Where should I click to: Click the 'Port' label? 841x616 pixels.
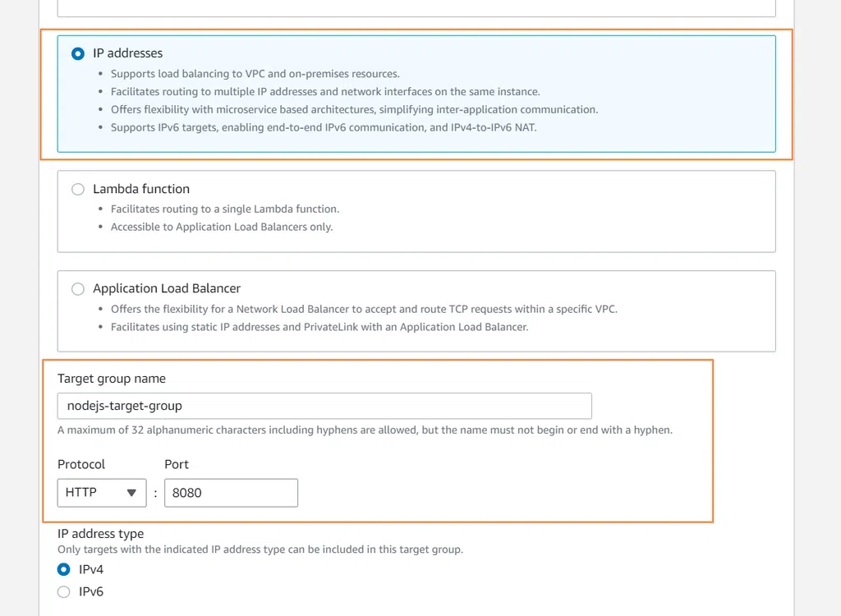(177, 464)
